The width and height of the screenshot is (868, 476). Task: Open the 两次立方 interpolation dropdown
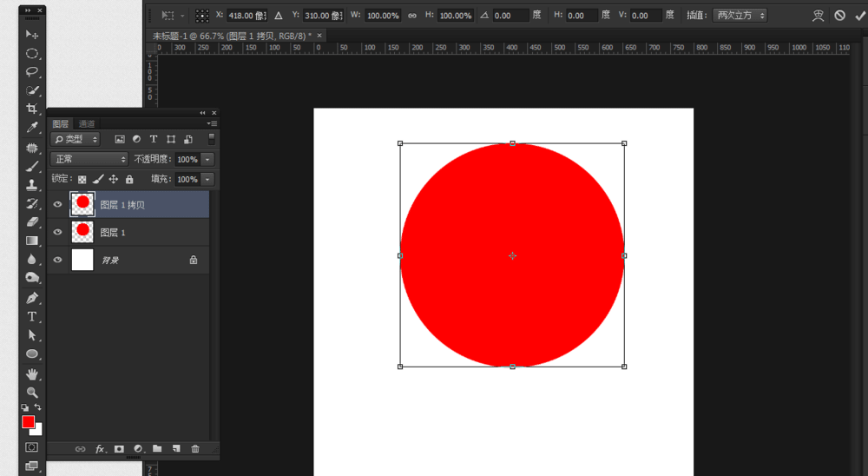pyautogui.click(x=740, y=16)
